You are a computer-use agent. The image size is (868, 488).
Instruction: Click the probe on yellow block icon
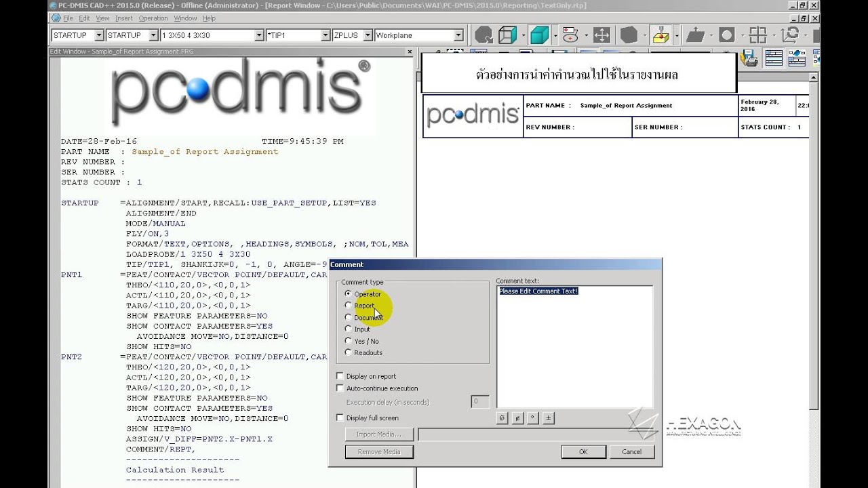coord(660,35)
